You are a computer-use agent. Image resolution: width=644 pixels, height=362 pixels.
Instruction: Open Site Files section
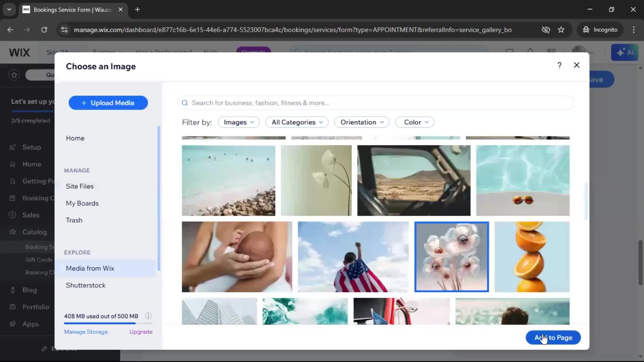[x=80, y=186]
